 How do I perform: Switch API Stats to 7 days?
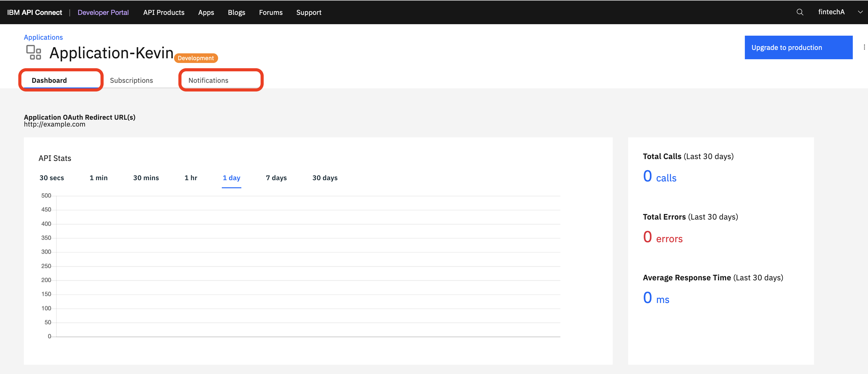(276, 178)
